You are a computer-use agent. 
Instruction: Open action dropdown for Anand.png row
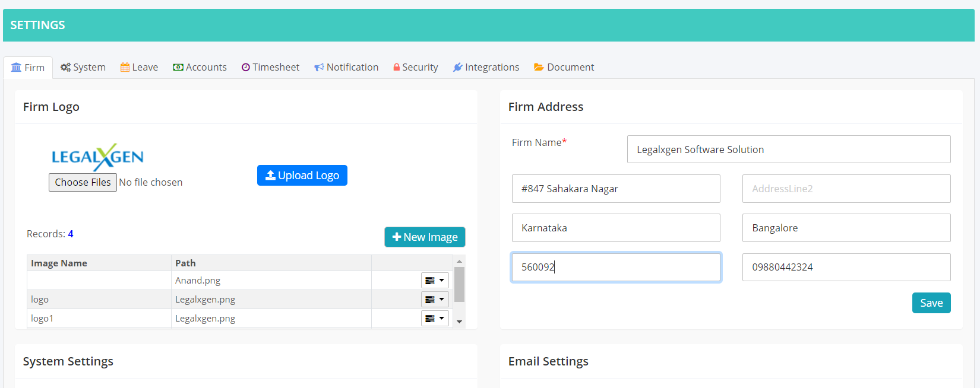point(435,281)
